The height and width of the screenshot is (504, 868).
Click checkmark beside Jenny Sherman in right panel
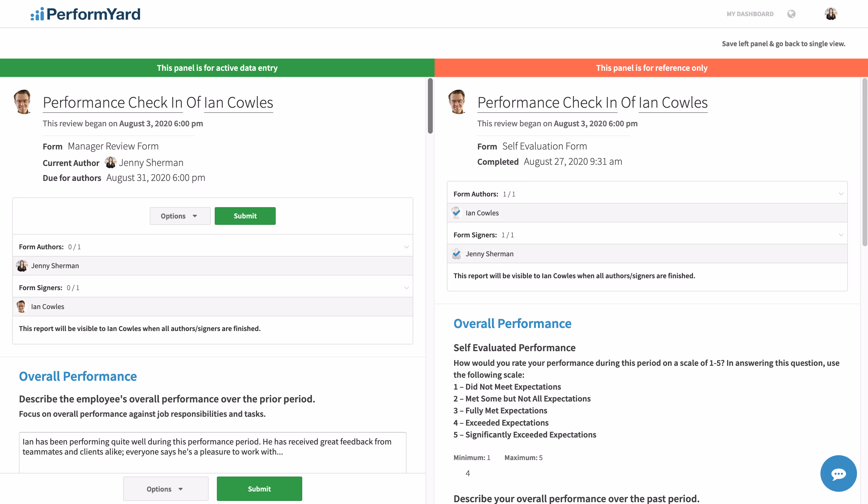click(x=456, y=254)
